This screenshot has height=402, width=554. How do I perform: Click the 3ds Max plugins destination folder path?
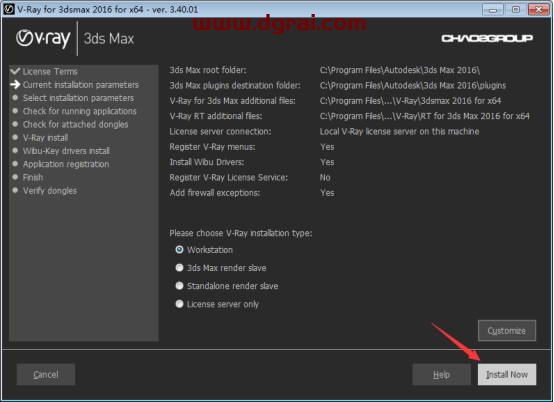pyautogui.click(x=413, y=85)
